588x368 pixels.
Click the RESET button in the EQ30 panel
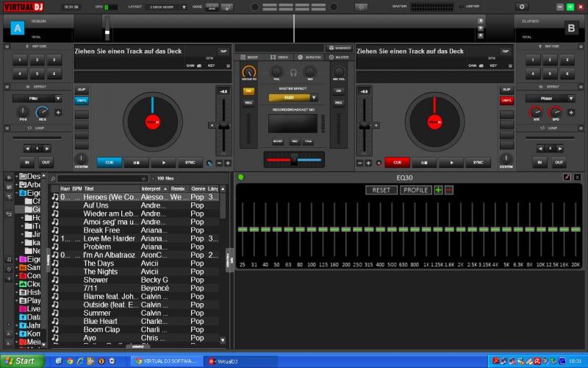click(x=381, y=190)
